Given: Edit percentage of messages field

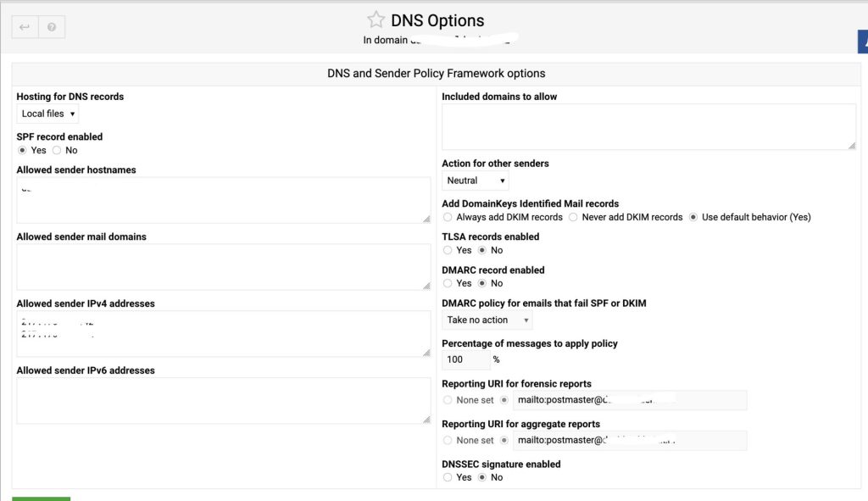Looking at the screenshot, I should pyautogui.click(x=465, y=359).
